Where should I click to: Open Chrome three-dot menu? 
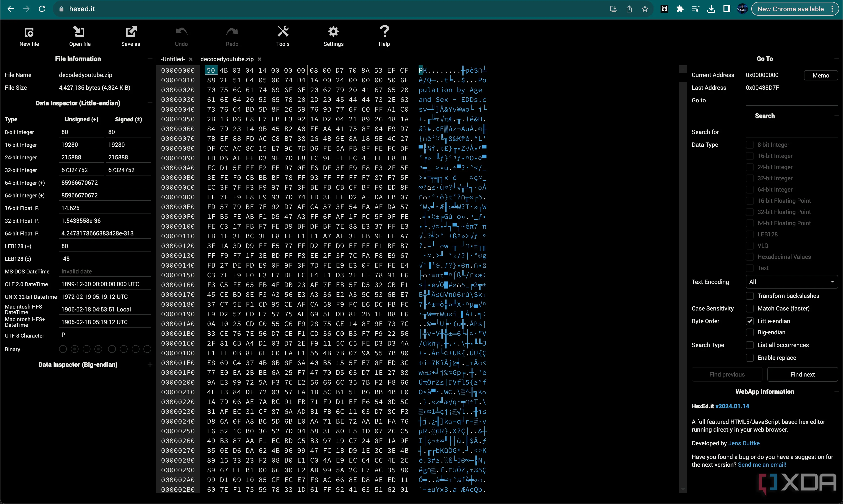coord(833,9)
